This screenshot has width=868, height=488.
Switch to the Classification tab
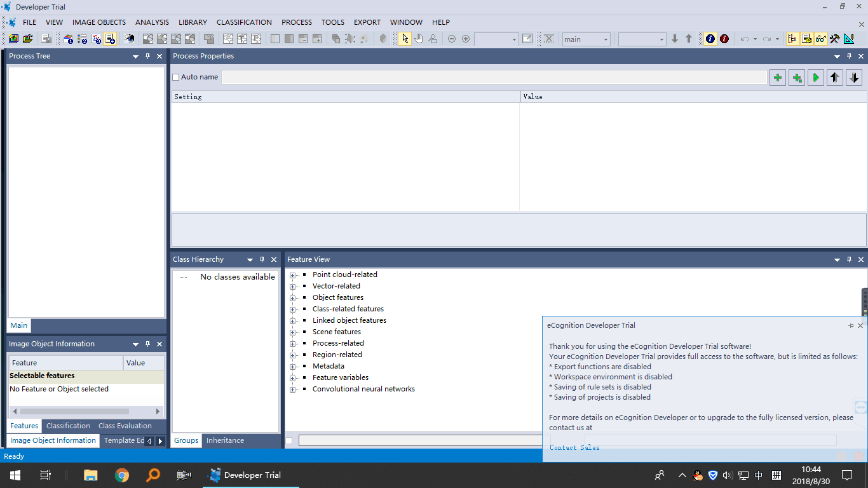coord(68,426)
